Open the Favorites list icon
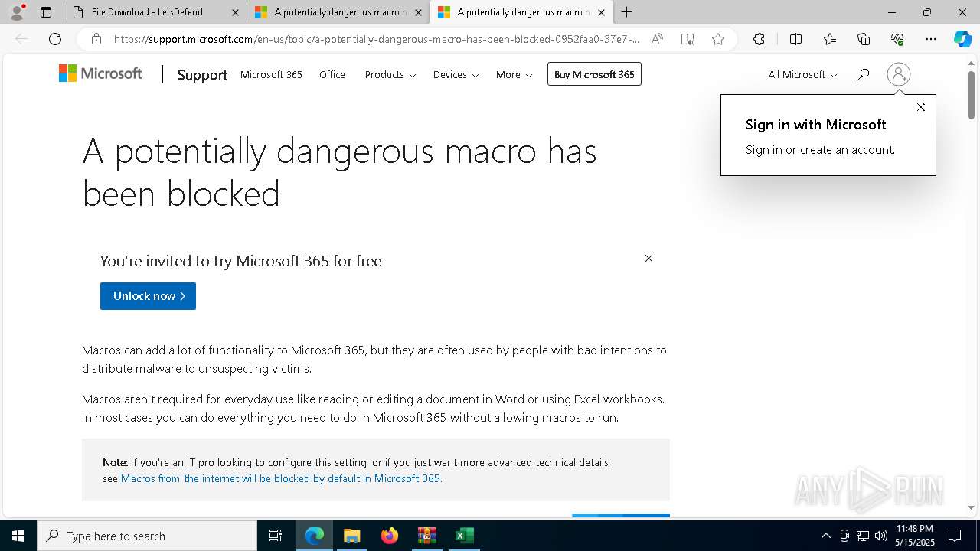980x551 pixels. (x=830, y=39)
